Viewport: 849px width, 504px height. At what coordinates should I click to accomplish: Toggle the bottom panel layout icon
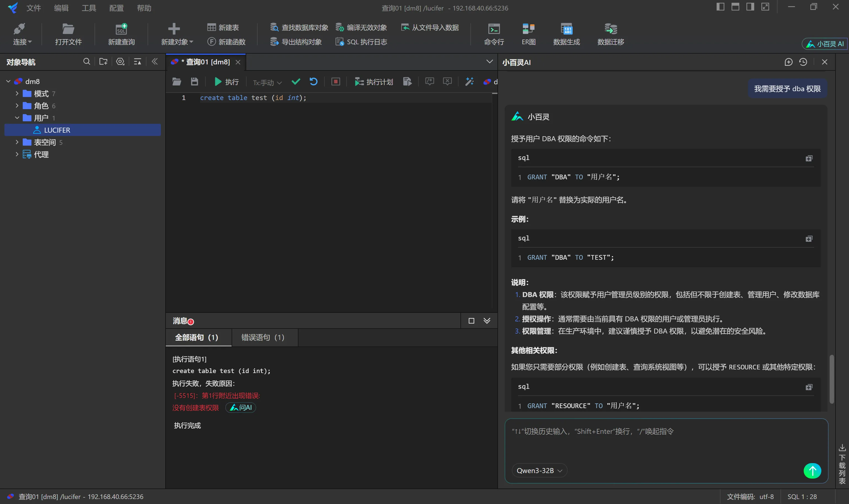[735, 7]
